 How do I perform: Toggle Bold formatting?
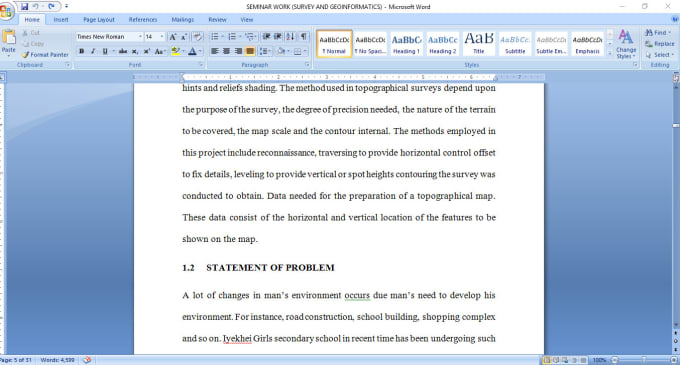[82, 51]
